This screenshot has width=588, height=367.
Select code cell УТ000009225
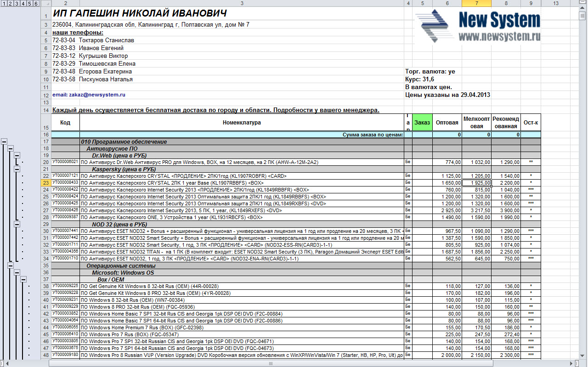[x=65, y=286]
